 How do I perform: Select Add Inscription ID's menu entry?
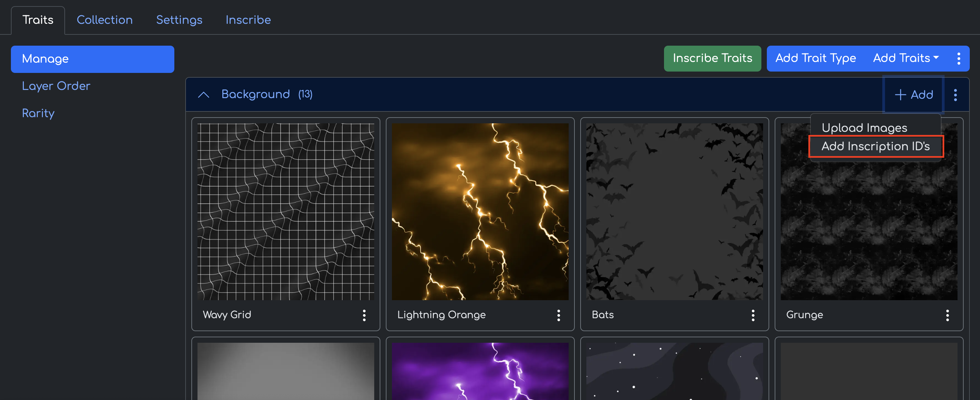click(x=875, y=146)
